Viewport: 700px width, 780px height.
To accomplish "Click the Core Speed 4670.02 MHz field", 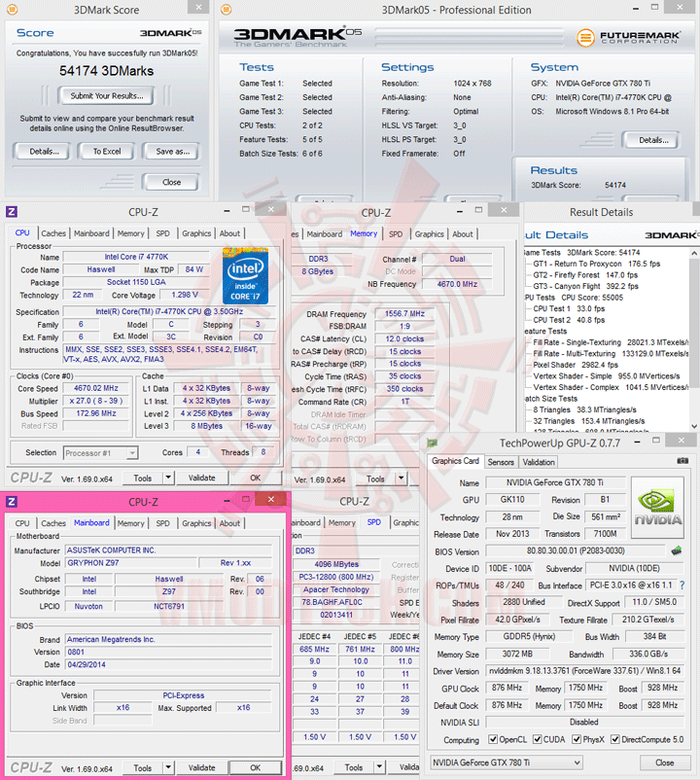I will [x=96, y=388].
